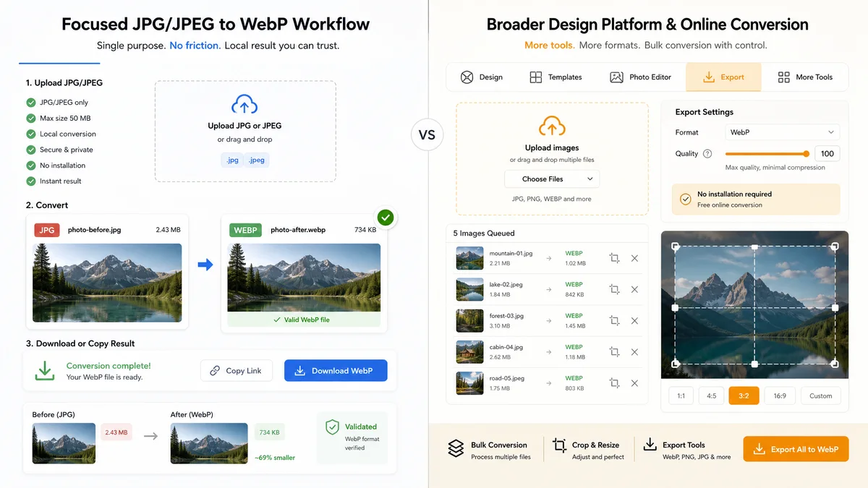This screenshot has width=868, height=488.
Task: Click the JPG/JPEG only check mark
Action: (30, 103)
